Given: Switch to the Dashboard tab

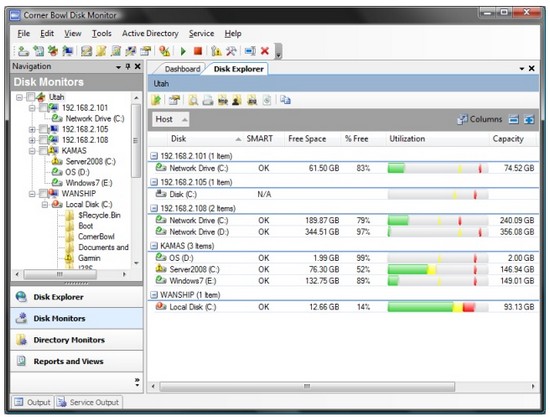Looking at the screenshot, I should (182, 69).
